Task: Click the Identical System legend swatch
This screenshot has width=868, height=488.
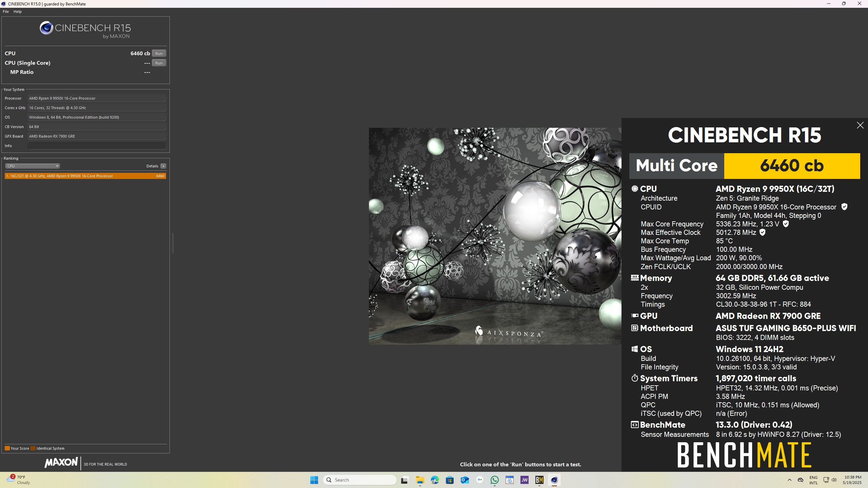Action: coord(33,448)
